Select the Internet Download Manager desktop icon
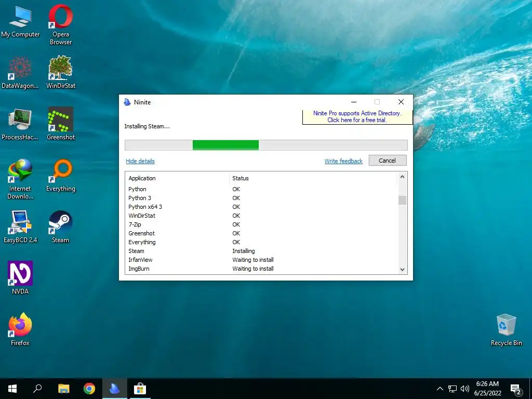Viewport: 532px width, 399px height. click(x=20, y=179)
